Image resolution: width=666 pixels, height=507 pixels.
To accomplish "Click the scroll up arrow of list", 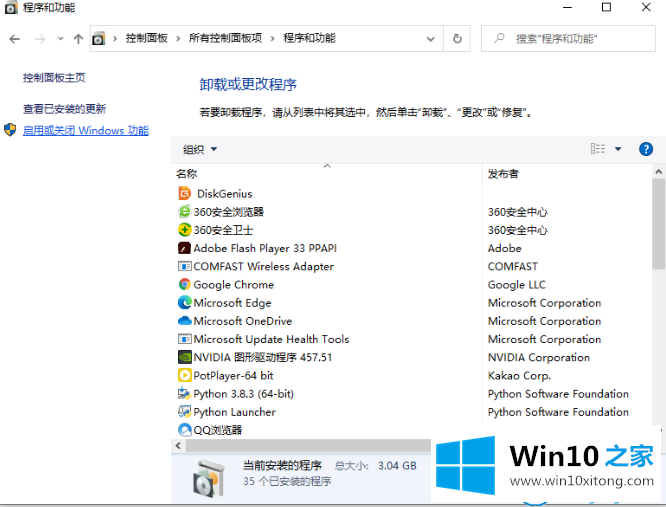I will click(x=658, y=172).
